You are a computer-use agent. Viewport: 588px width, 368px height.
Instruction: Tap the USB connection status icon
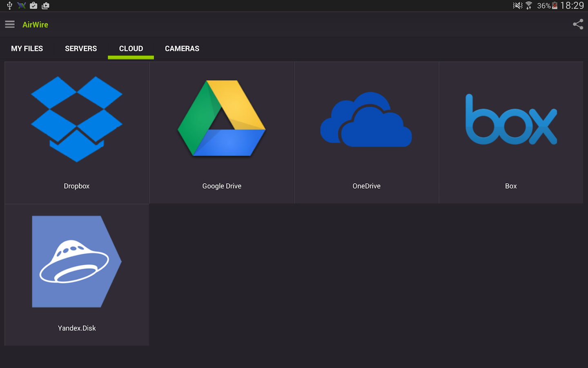[9, 6]
